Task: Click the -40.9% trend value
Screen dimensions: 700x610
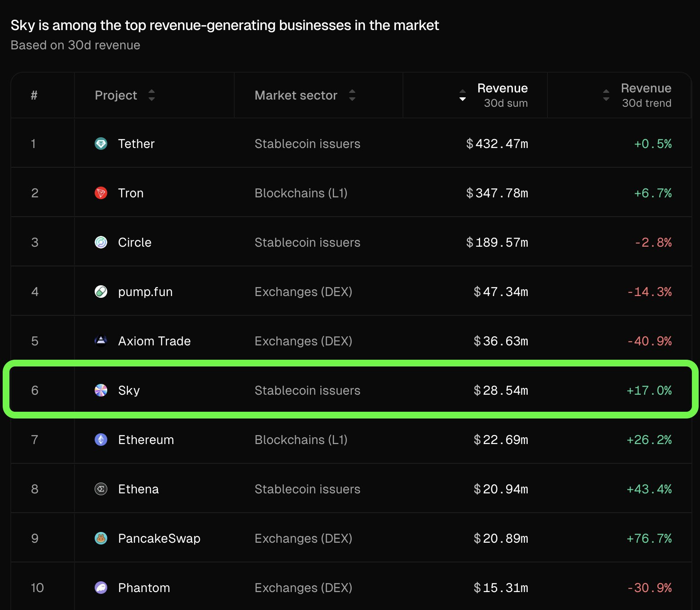Action: pyautogui.click(x=649, y=341)
